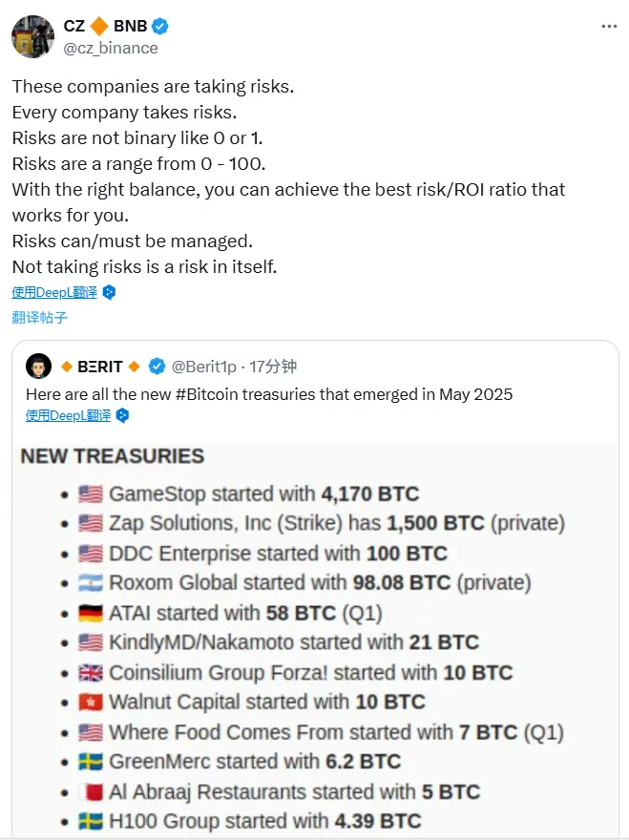Click the orange diamond in CZ's name
629x840 pixels.
[98, 26]
